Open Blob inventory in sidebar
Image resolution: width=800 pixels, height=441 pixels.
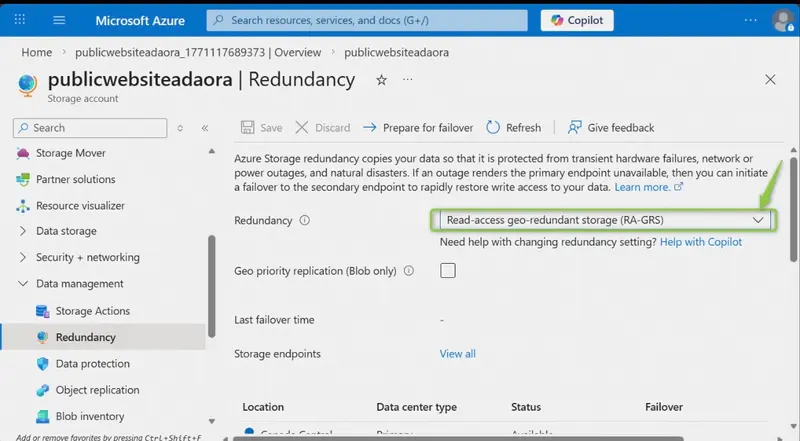tap(90, 416)
